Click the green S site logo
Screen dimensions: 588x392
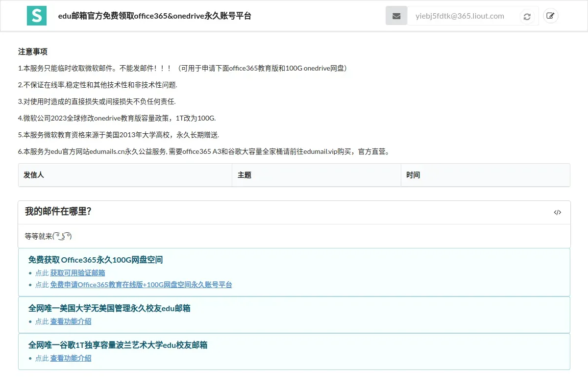point(36,16)
